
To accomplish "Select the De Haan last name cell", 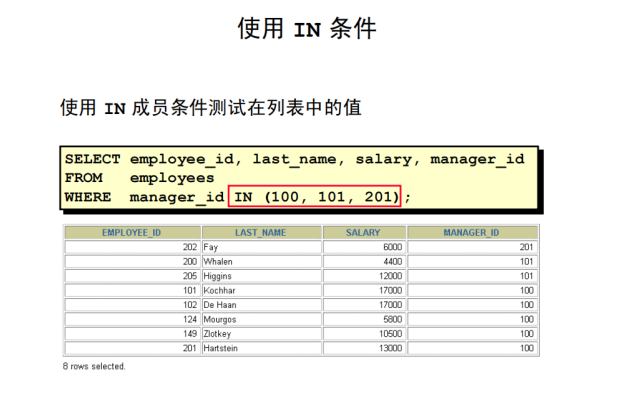I will pyautogui.click(x=261, y=305).
